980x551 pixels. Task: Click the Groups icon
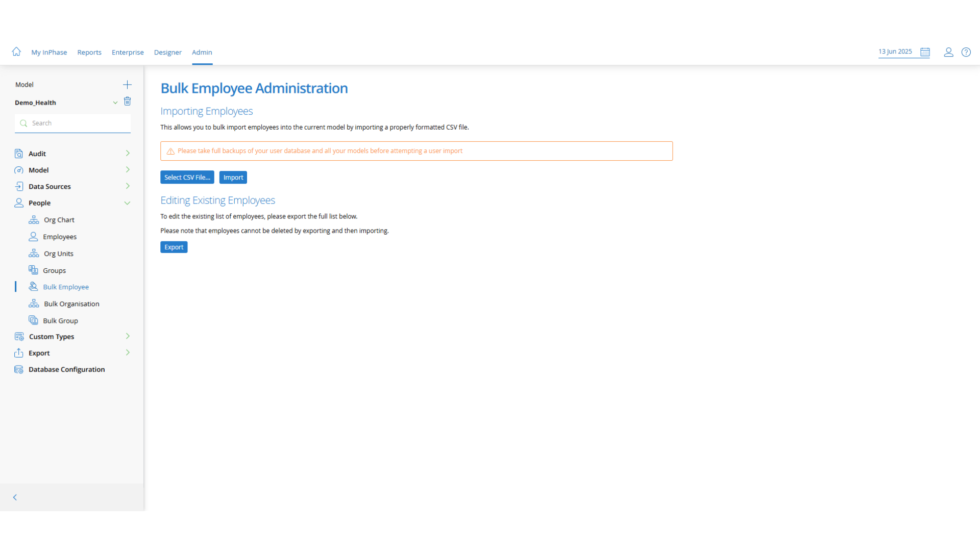(x=33, y=270)
